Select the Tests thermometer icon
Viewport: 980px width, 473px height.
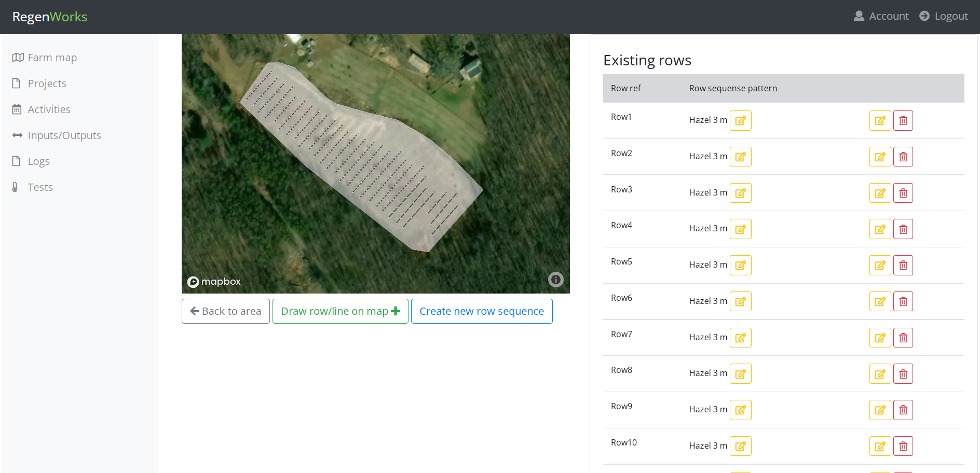coord(17,187)
